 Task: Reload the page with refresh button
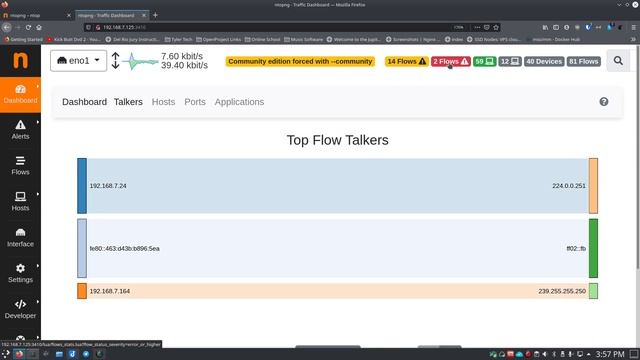[28, 27]
